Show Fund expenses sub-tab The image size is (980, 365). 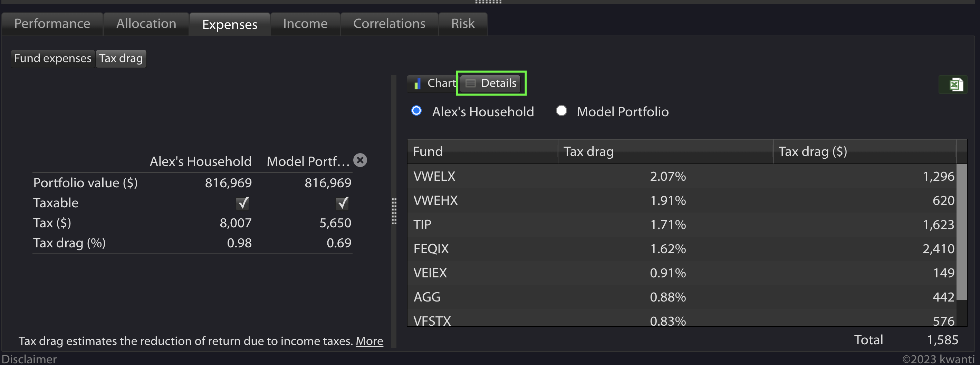pos(52,59)
